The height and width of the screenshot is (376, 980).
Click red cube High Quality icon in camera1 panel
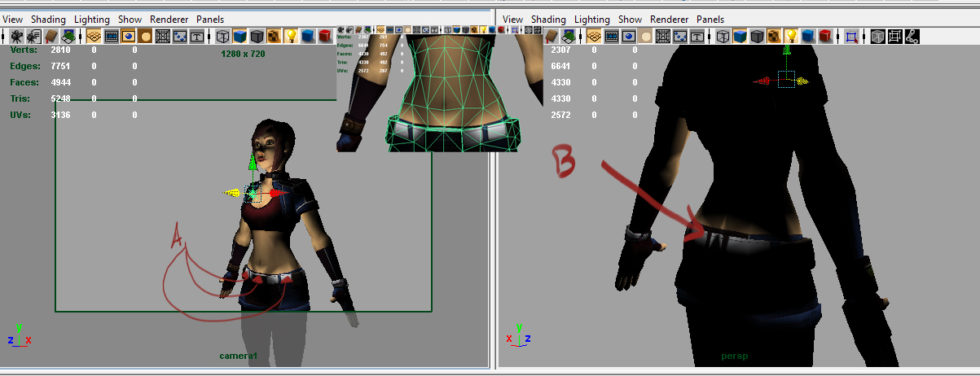pos(325,36)
